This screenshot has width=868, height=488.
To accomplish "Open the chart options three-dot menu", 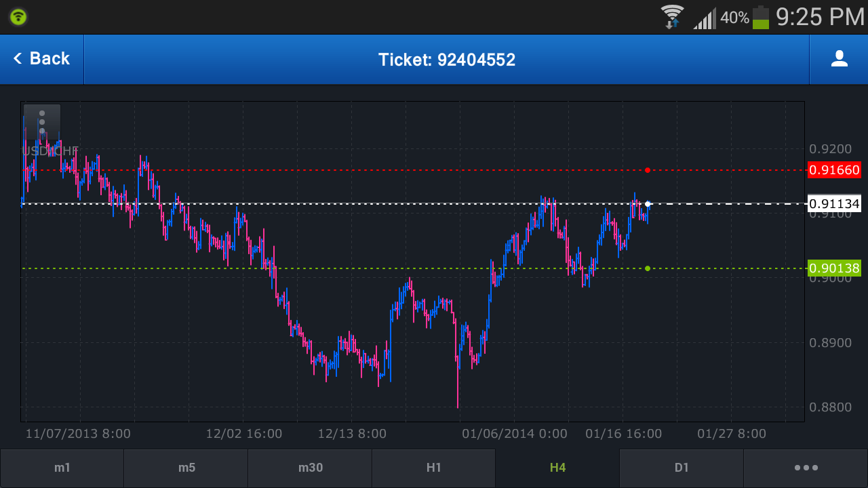I will tap(42, 122).
